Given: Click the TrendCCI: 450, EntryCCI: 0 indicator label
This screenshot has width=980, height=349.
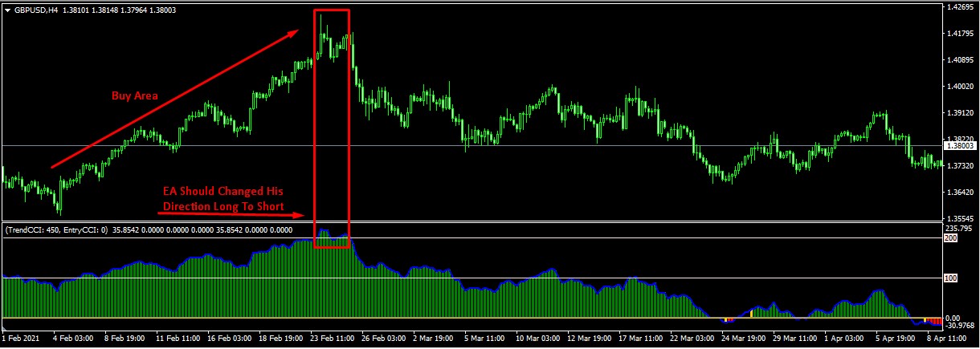Looking at the screenshot, I should (x=55, y=229).
